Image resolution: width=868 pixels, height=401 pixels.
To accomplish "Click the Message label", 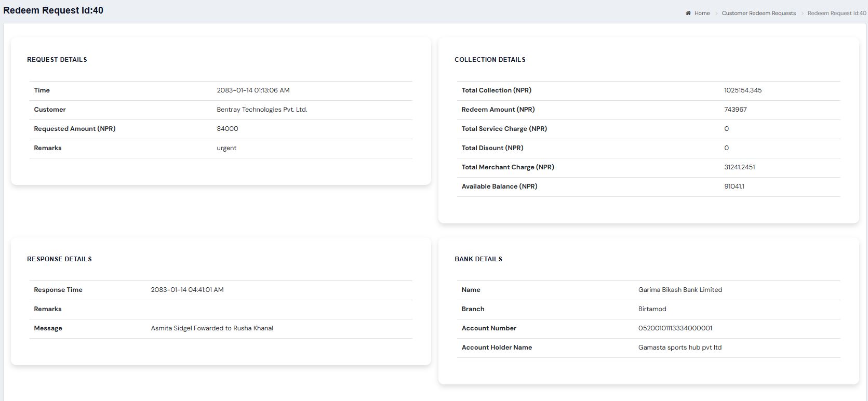I will (x=48, y=328).
